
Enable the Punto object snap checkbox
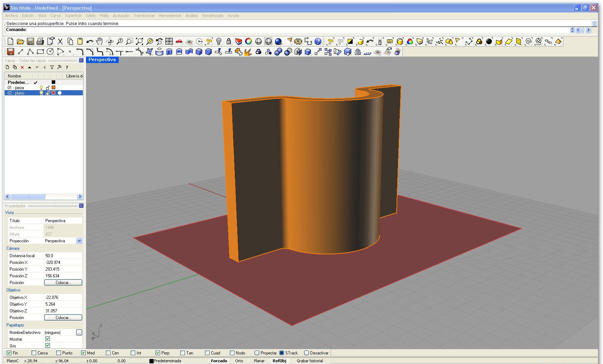click(x=59, y=353)
